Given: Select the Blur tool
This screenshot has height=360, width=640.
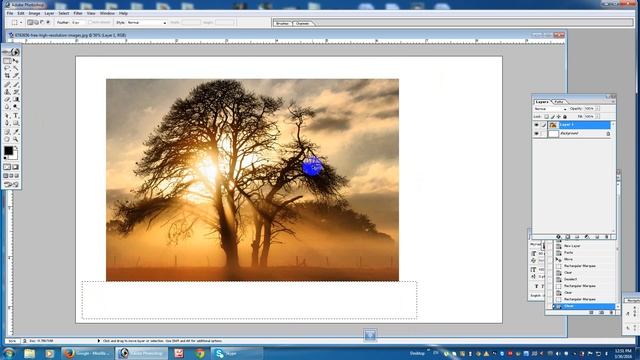Looking at the screenshot, I should pyautogui.click(x=7, y=107).
